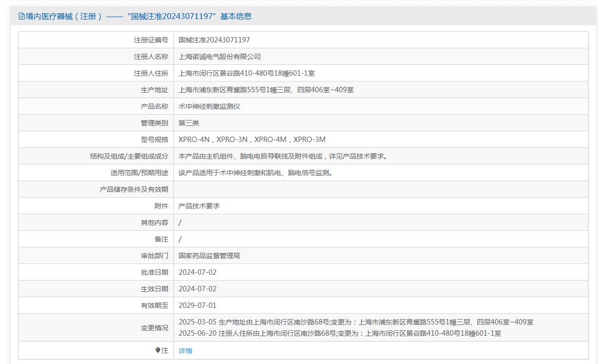Click the 第三类 management category value
Image resolution: width=598 pixels, height=364 pixels.
pos(189,123)
